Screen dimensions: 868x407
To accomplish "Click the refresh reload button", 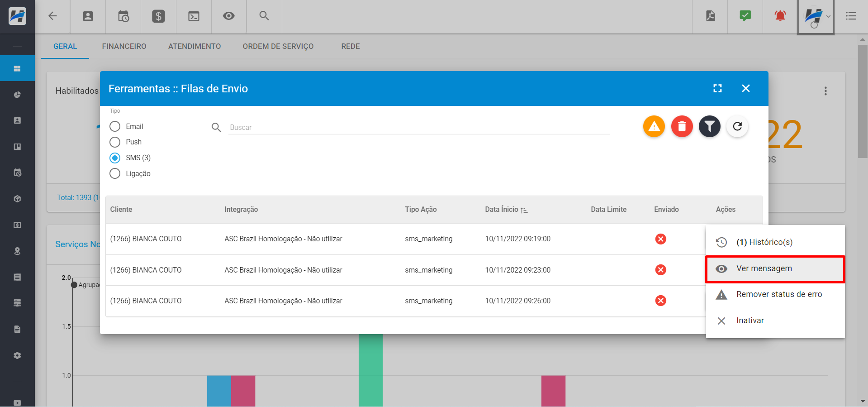I will tap(737, 126).
